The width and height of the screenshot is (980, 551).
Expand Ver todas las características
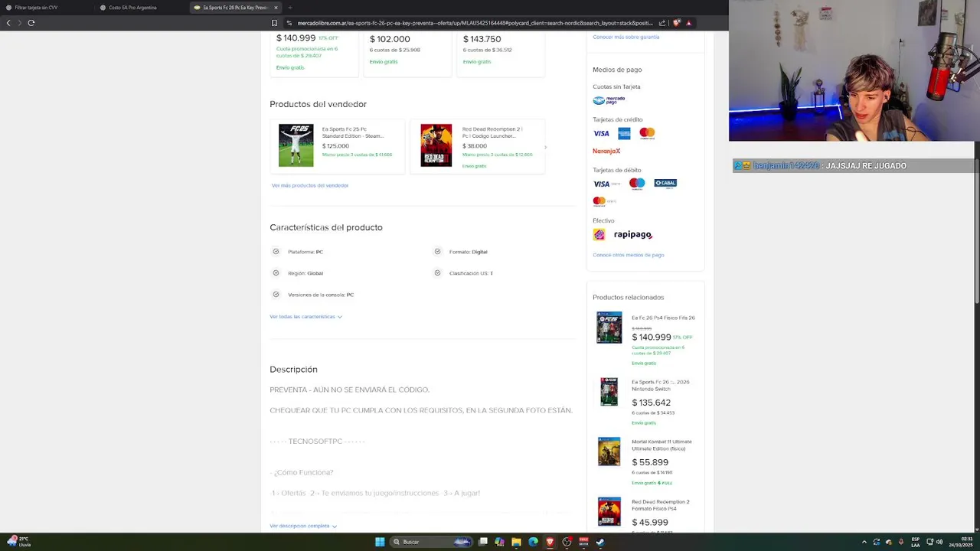tap(305, 317)
